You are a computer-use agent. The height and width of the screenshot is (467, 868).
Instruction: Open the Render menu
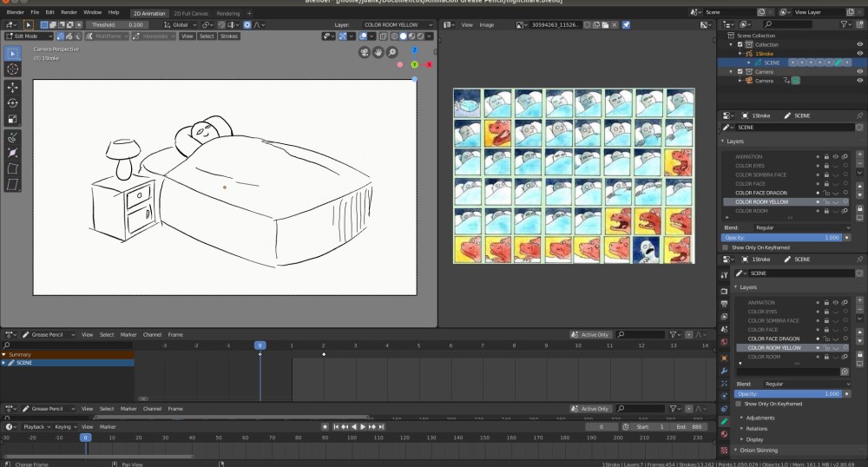pyautogui.click(x=69, y=13)
